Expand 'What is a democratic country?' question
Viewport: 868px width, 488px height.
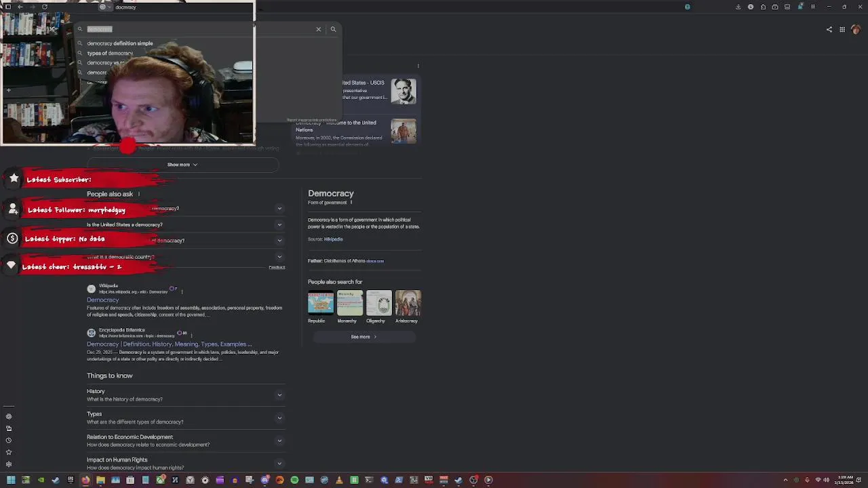click(184, 257)
